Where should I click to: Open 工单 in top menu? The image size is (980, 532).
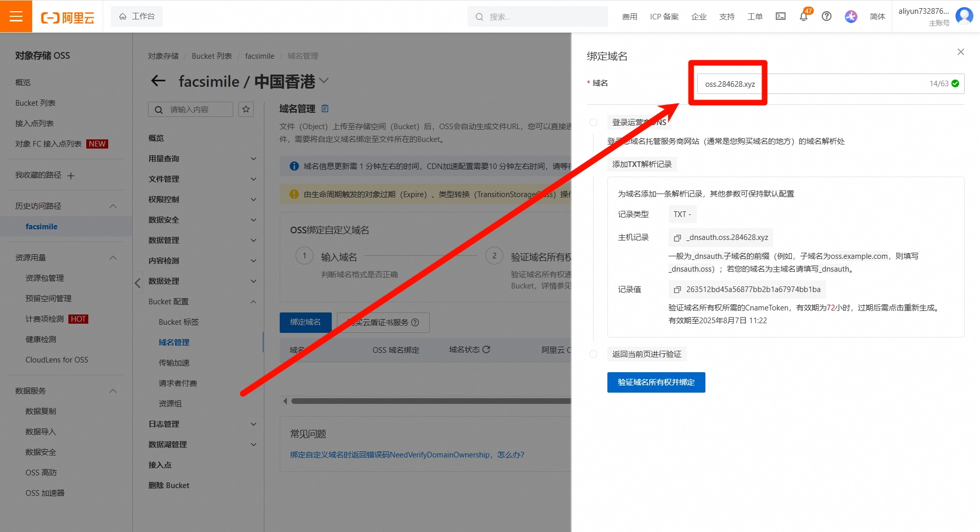(755, 16)
